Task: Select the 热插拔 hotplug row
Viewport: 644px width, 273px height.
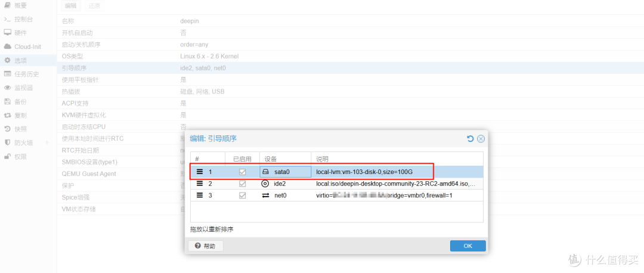Action: click(351, 92)
